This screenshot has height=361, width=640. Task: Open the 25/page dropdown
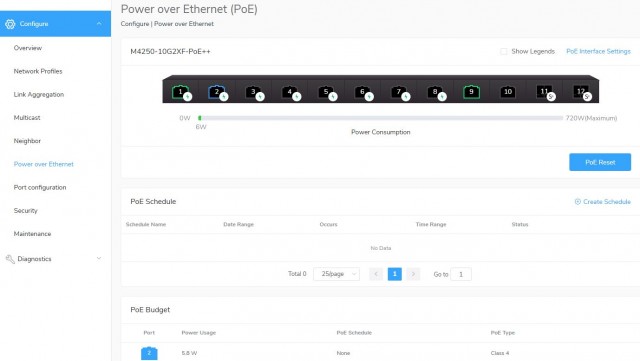pos(336,274)
